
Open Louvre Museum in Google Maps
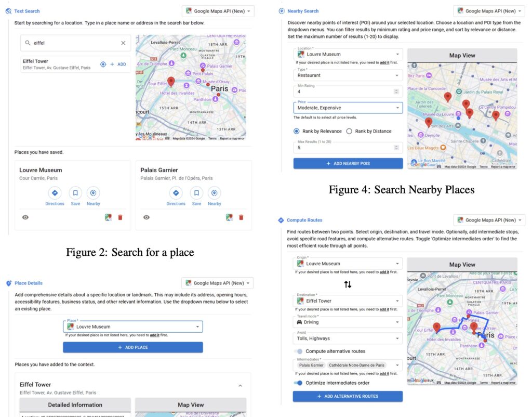(108, 217)
